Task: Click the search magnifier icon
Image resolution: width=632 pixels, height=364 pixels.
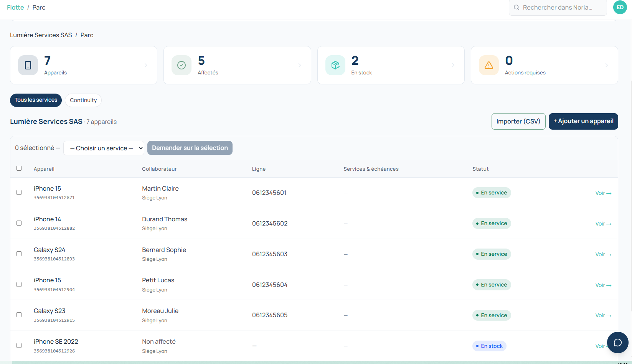Action: [x=516, y=7]
